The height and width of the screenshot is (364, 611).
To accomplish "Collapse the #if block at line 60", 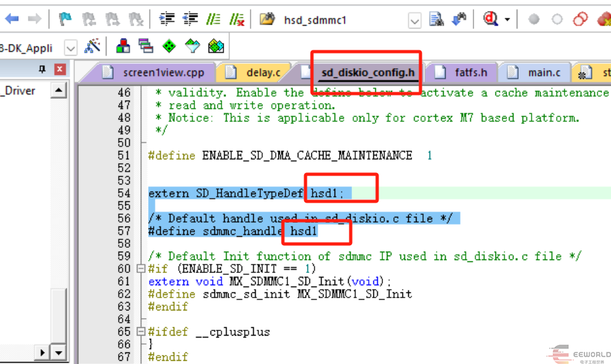I will 141,269.
